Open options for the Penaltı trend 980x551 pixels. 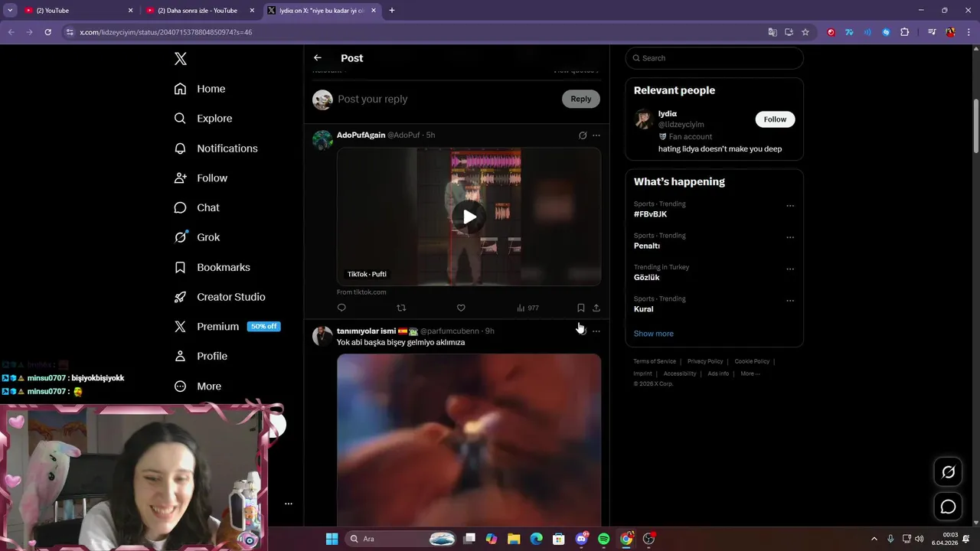tap(790, 237)
